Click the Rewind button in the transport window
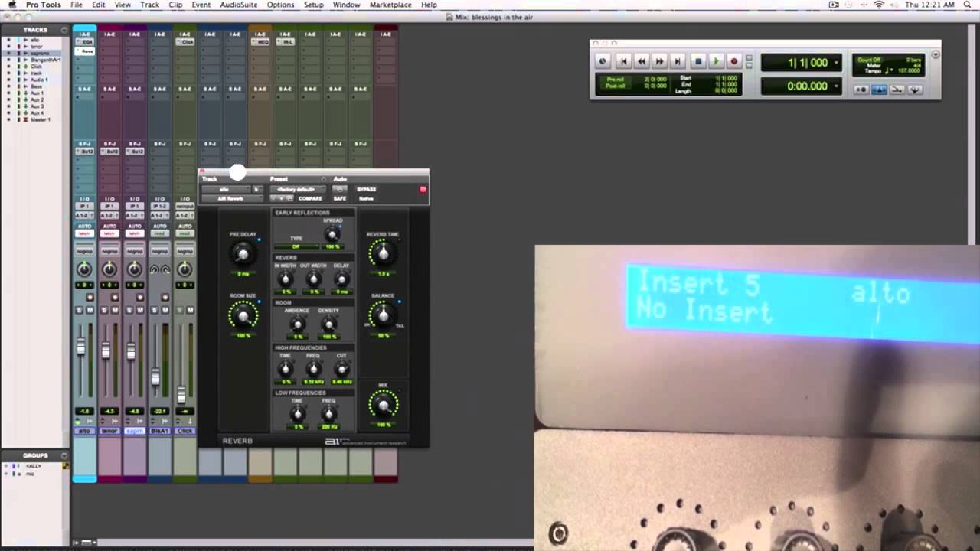Image resolution: width=980 pixels, height=551 pixels. 642,61
